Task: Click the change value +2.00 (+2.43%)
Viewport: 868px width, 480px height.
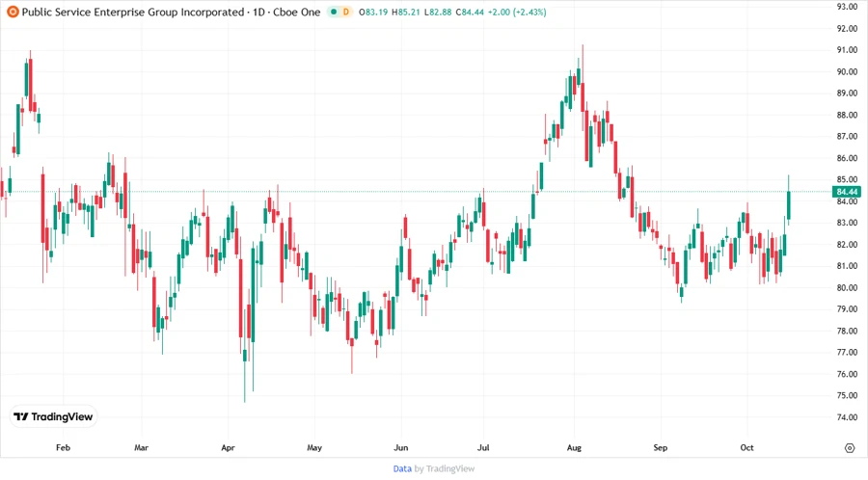Action: 517,12
